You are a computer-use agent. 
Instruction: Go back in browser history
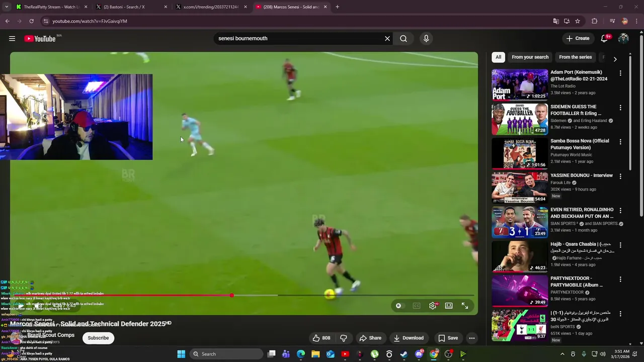pyautogui.click(x=7, y=21)
